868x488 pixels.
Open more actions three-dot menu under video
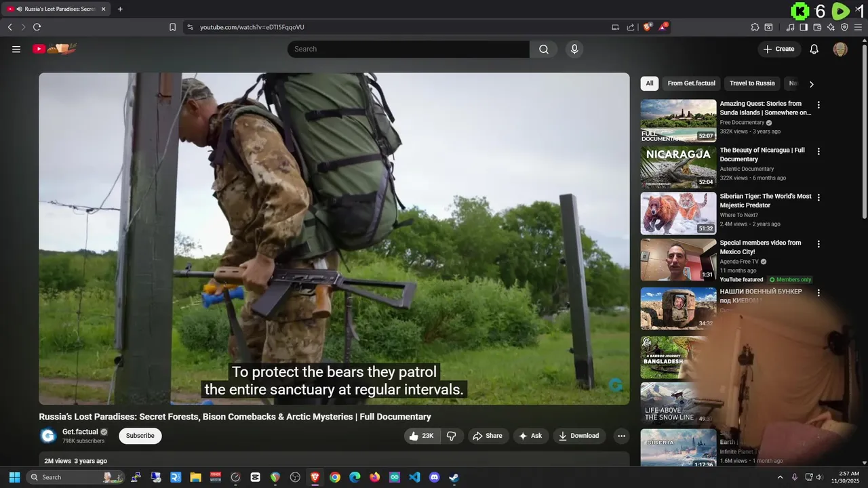[x=620, y=436]
